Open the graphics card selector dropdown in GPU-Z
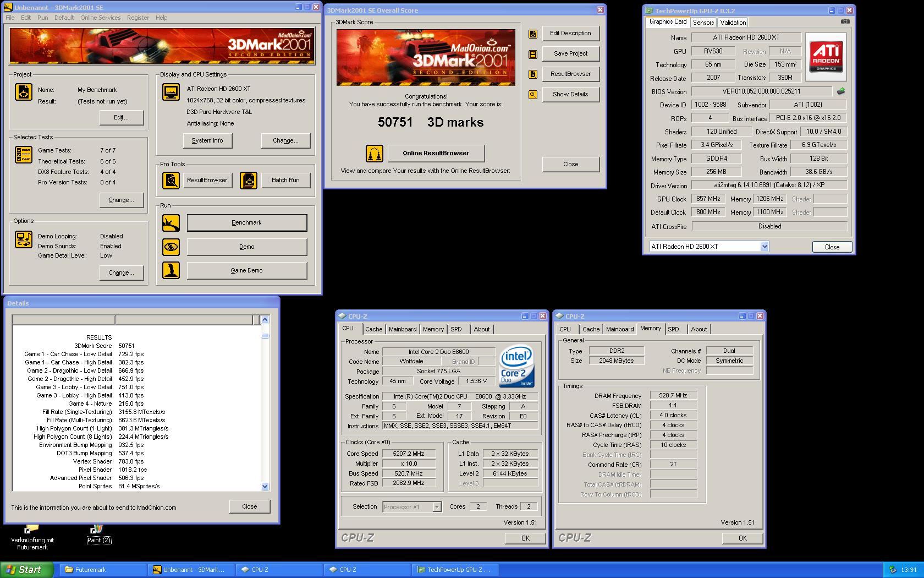 765,247
